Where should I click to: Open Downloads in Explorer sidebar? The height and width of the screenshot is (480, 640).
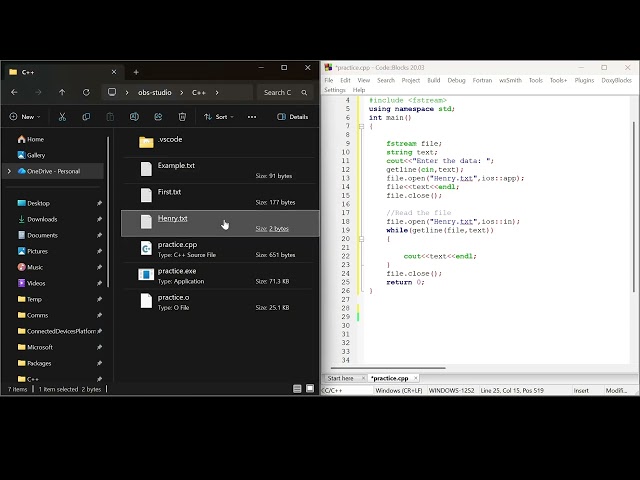click(38, 219)
